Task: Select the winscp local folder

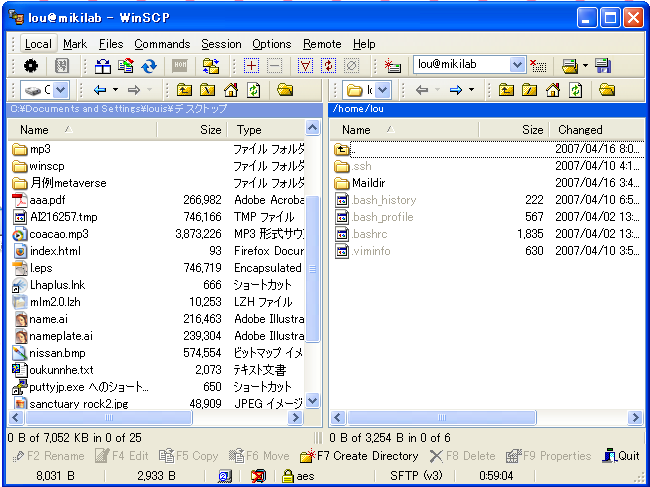Action: point(46,166)
